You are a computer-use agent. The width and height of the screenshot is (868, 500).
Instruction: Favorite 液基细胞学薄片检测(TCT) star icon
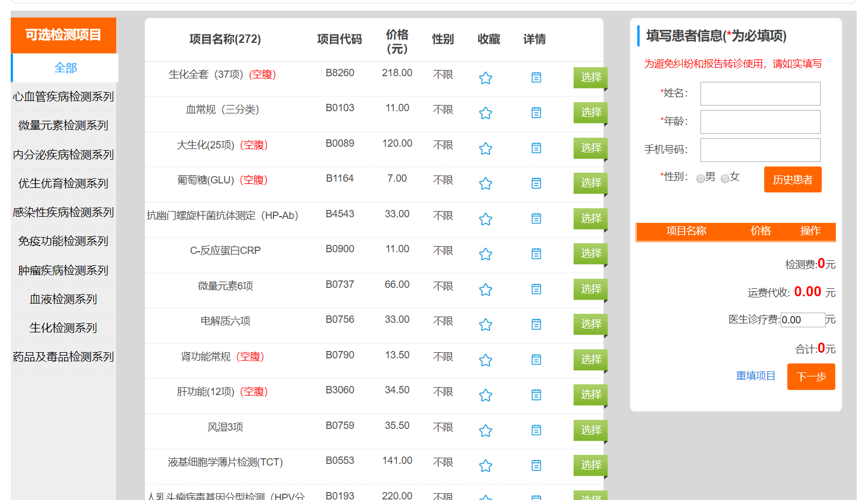[x=486, y=466]
